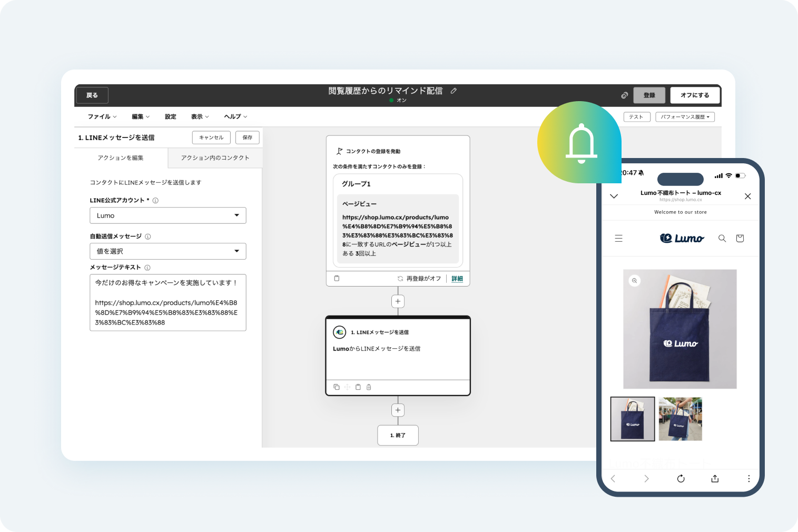Click the オン status indicator under the title
The image size is (798, 532).
(x=398, y=100)
